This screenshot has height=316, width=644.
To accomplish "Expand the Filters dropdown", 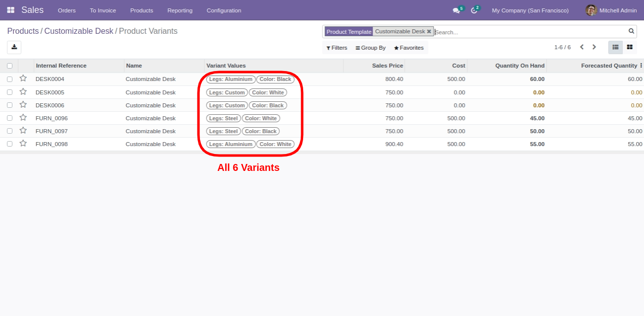I will (x=337, y=48).
